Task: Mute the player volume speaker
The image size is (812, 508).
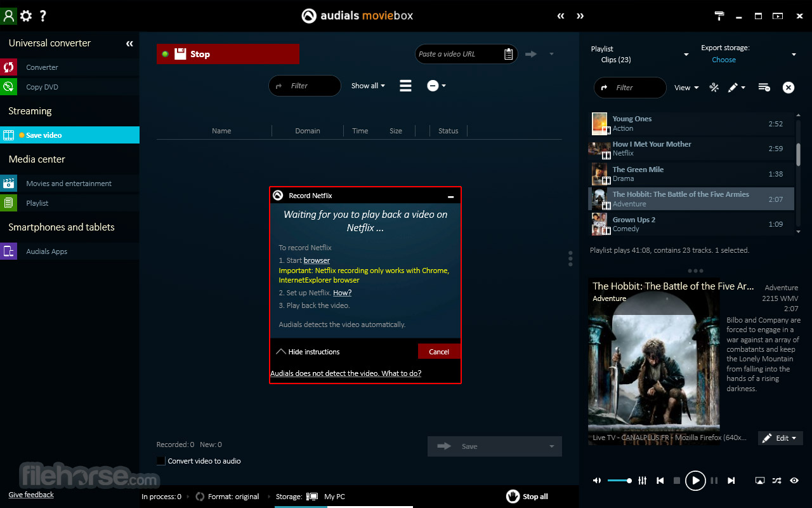Action: pyautogui.click(x=597, y=481)
